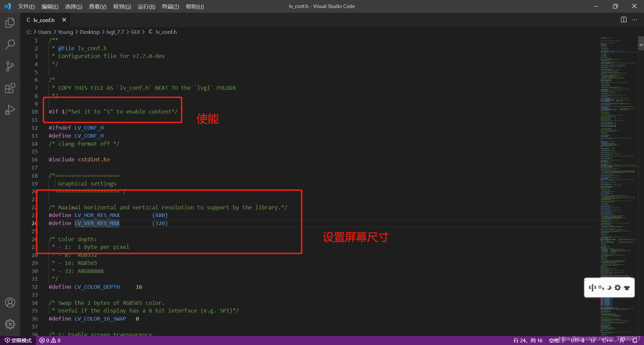
Task: Split the editor to the right
Action: click(624, 20)
